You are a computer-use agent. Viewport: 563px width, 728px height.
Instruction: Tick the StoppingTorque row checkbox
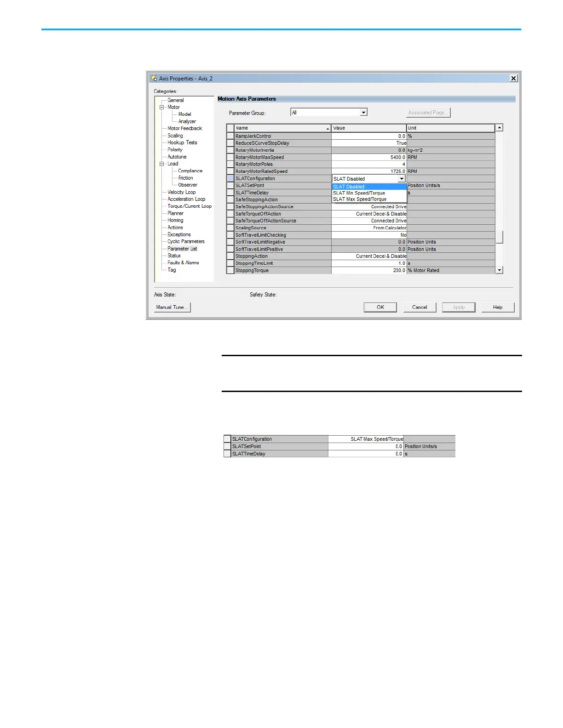click(230, 270)
